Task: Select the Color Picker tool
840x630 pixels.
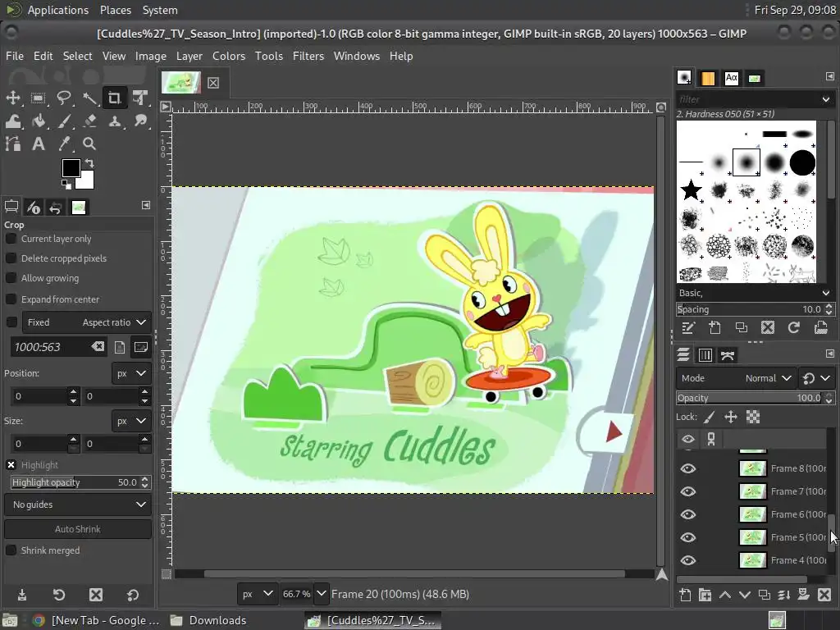Action: pos(64,144)
